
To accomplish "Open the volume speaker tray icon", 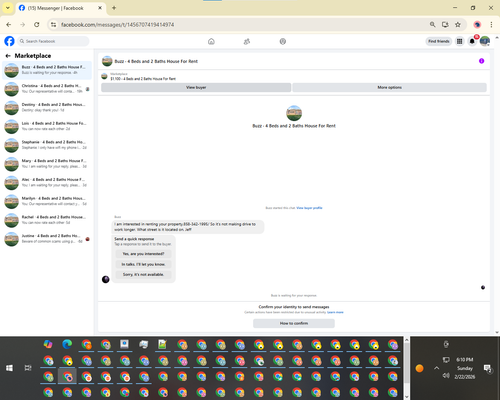I will click(x=446, y=376).
